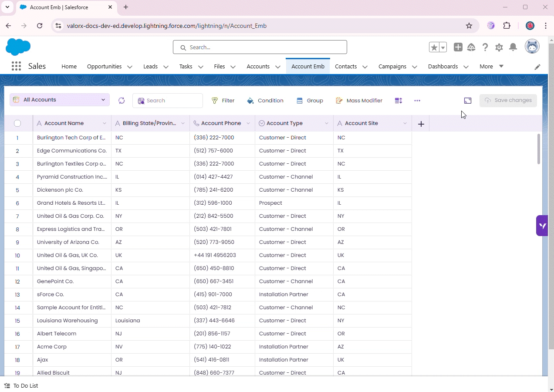Click the add column plus icon
The width and height of the screenshot is (554, 392).
pos(421,124)
